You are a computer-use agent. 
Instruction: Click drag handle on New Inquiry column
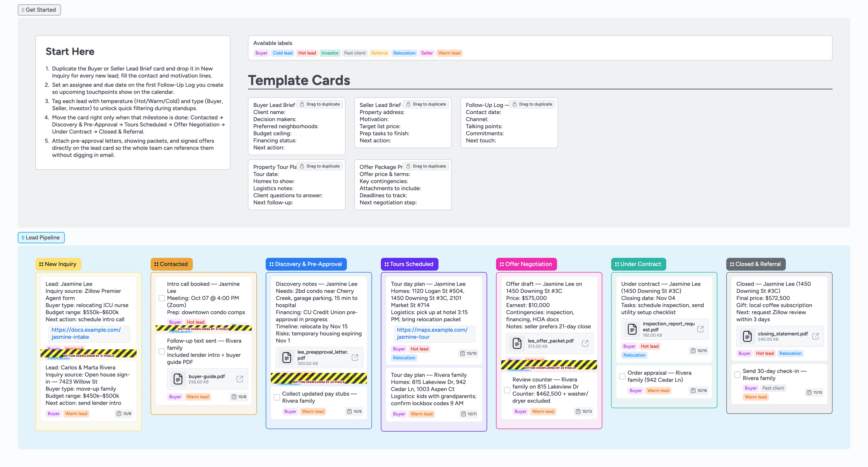click(41, 264)
